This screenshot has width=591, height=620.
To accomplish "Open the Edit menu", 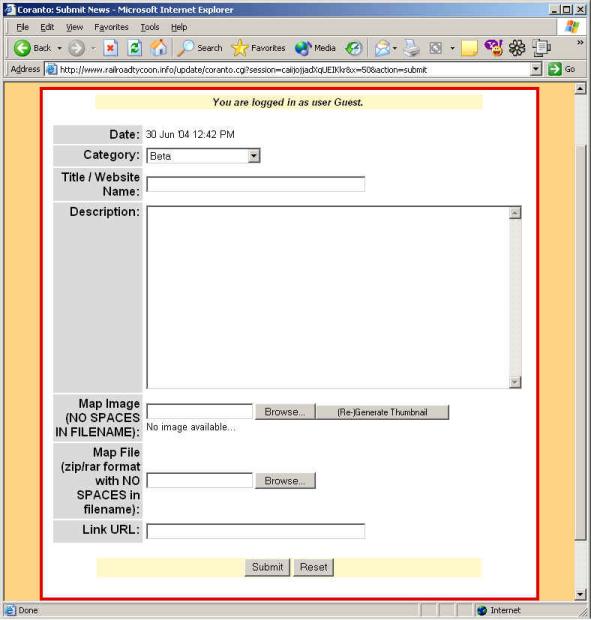I will coord(47,27).
